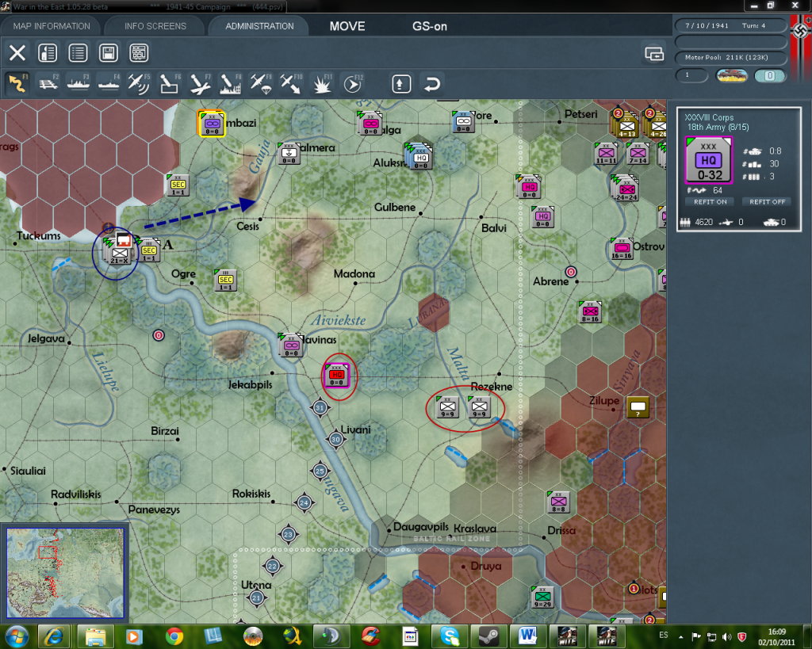Screen dimensions: 812x649
Task: Select the unknown yellow unit east of Zilupe
Action: tap(638, 407)
